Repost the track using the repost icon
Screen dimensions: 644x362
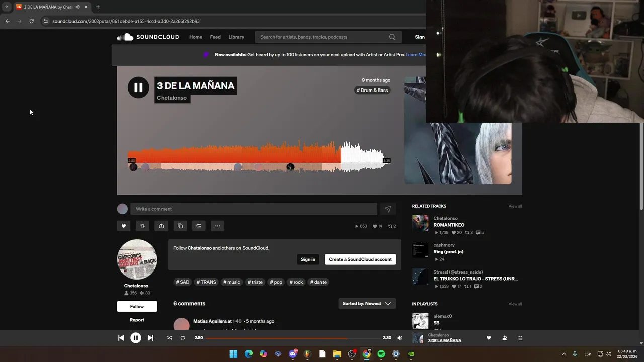[142, 226]
